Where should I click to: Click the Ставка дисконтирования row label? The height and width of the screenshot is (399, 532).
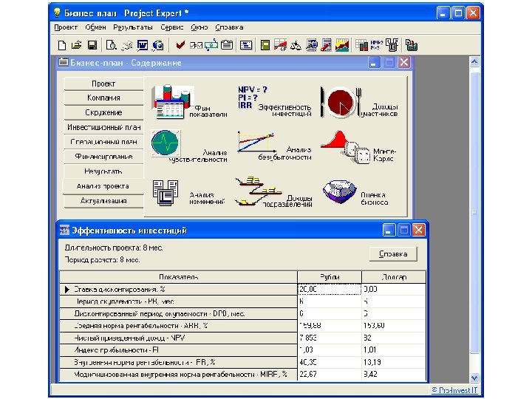[x=120, y=289]
